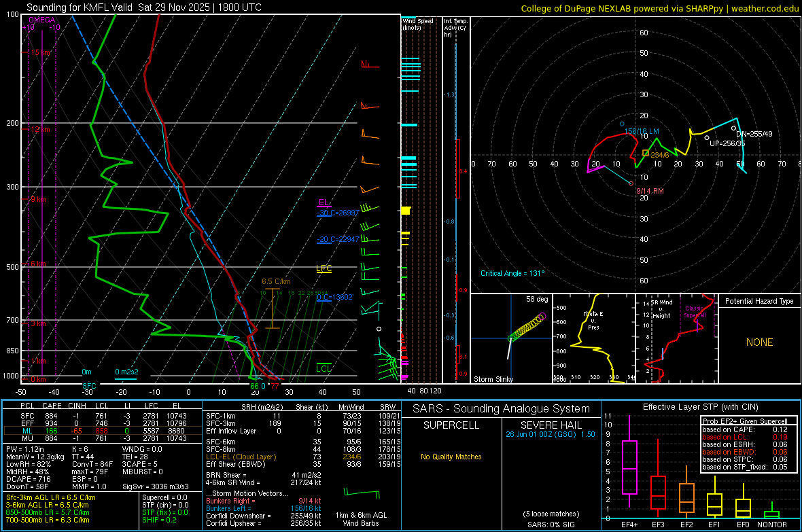
Task: Open the weather.cod.edu NEXLAB credit text
Action: (660, 8)
